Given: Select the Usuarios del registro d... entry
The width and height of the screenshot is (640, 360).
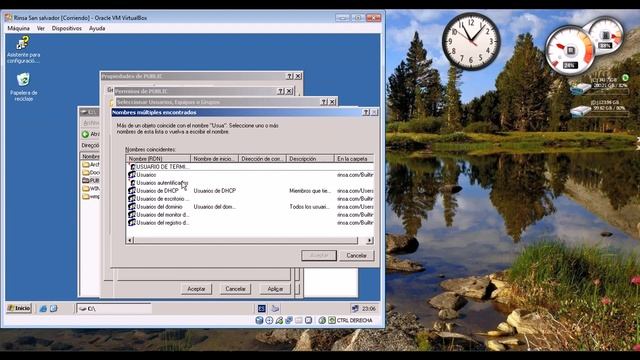Looking at the screenshot, I should [x=163, y=223].
